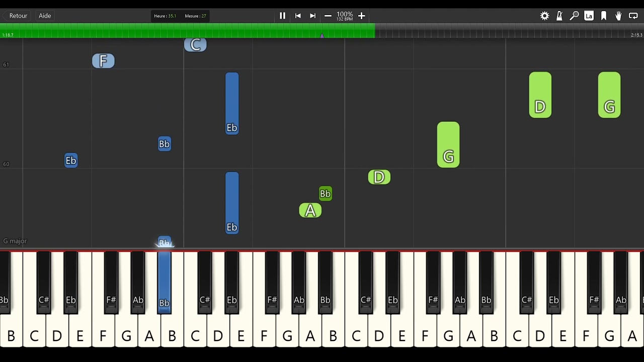Click the green A falling note
This screenshot has width=644, height=362.
click(310, 211)
